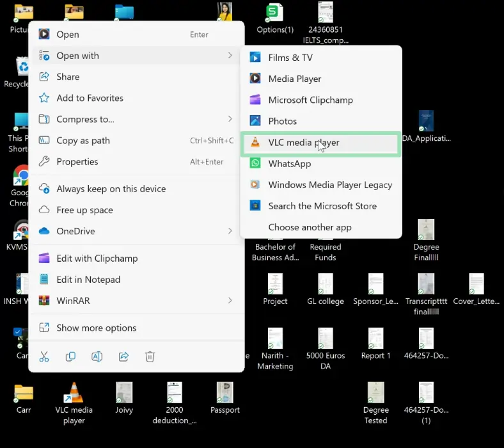Click the Delete trash icon in context menu

click(x=150, y=356)
